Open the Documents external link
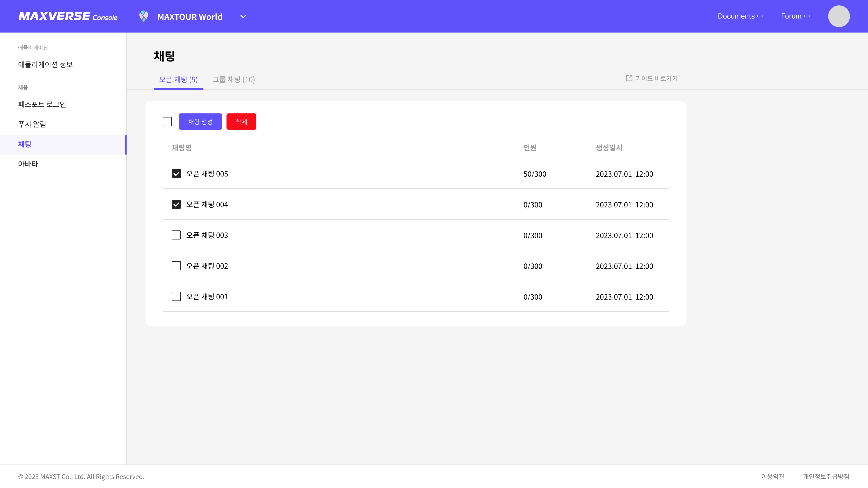This screenshot has height=488, width=868. tap(740, 16)
